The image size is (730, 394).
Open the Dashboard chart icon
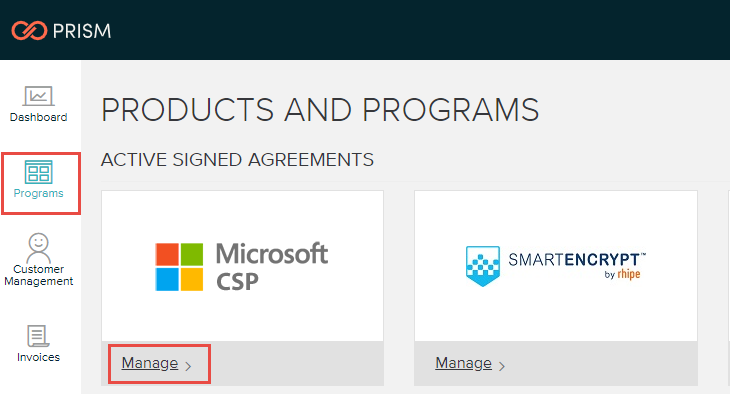(39, 96)
